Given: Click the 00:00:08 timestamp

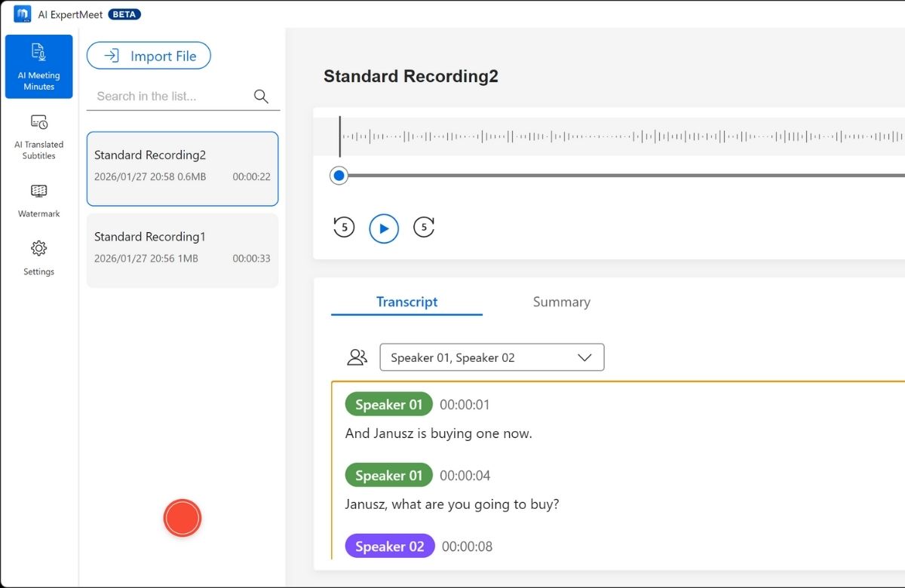Looking at the screenshot, I should point(467,547).
